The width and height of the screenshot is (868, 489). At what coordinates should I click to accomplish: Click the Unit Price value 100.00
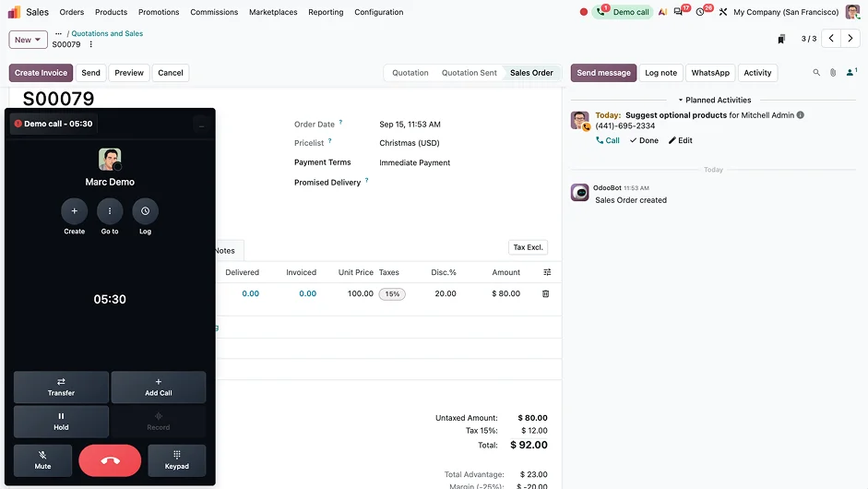tap(361, 293)
